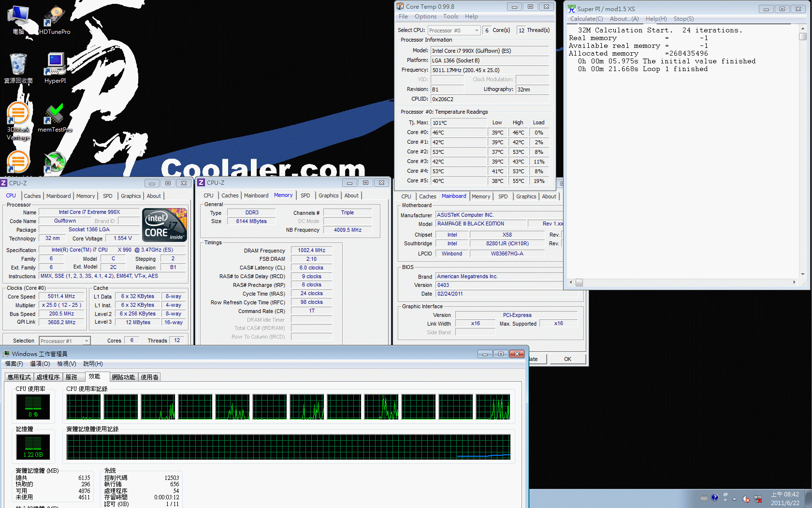Open the File menu in Core Temp
The image size is (812, 508).
pos(403,16)
